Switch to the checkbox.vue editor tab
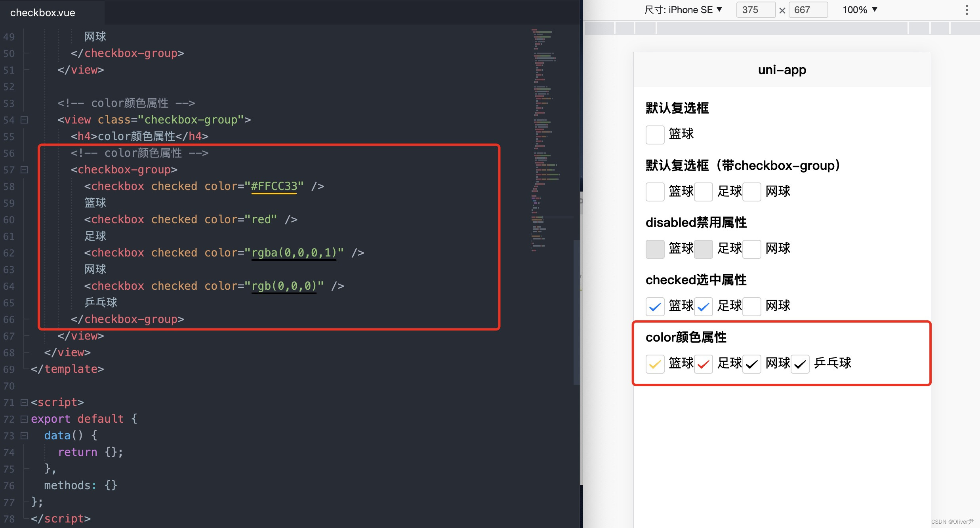Viewport: 980px width, 528px height. 43,13
